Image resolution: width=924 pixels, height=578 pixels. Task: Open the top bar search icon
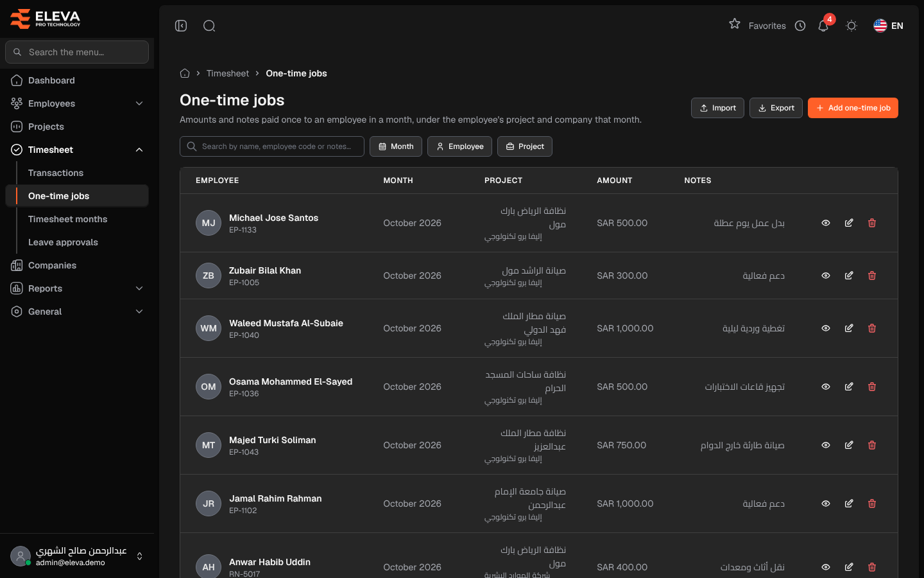point(209,26)
